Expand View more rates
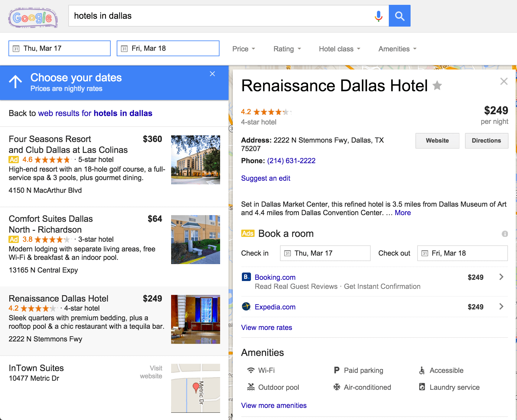 tap(266, 328)
